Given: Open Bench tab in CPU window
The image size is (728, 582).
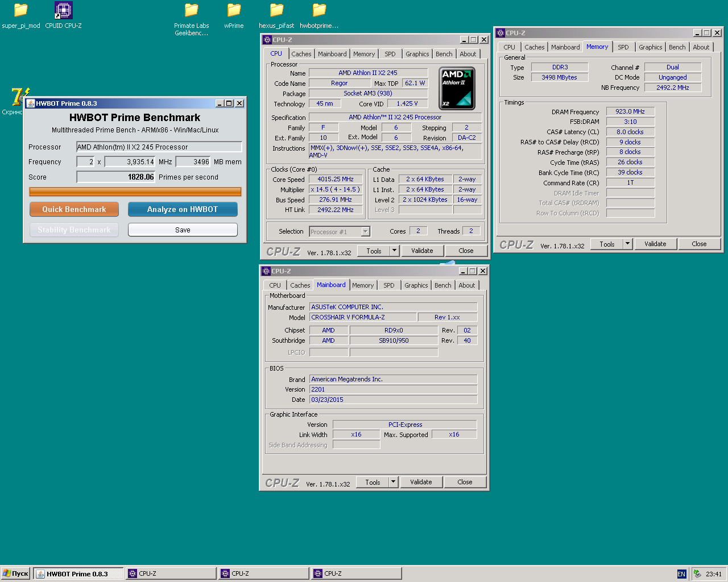Looking at the screenshot, I should pos(444,54).
